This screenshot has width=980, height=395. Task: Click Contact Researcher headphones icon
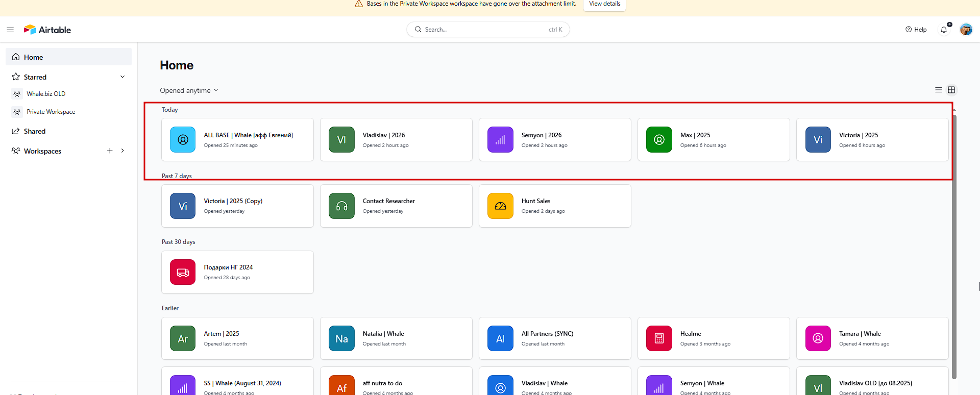[x=341, y=206]
